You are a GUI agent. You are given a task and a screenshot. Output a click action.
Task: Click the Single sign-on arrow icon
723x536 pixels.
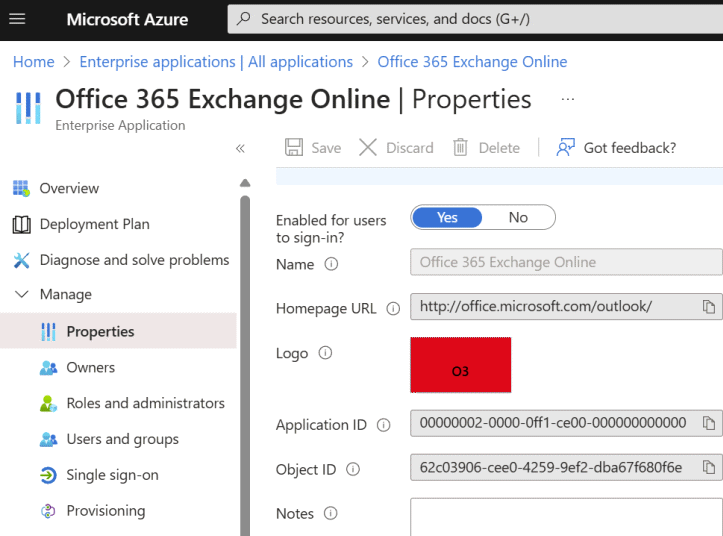[x=48, y=475]
